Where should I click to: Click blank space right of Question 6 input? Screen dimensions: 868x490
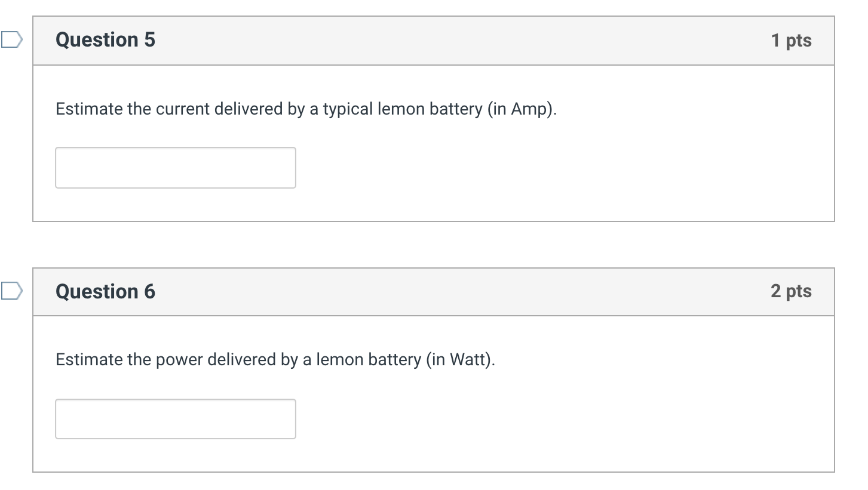(x=538, y=419)
